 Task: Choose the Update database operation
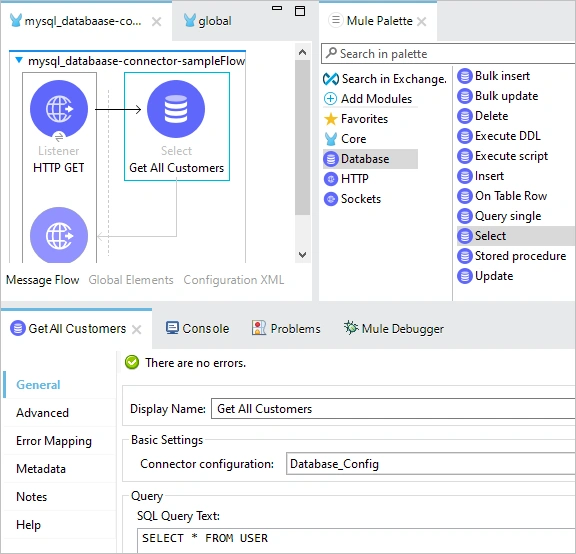pyautogui.click(x=485, y=276)
